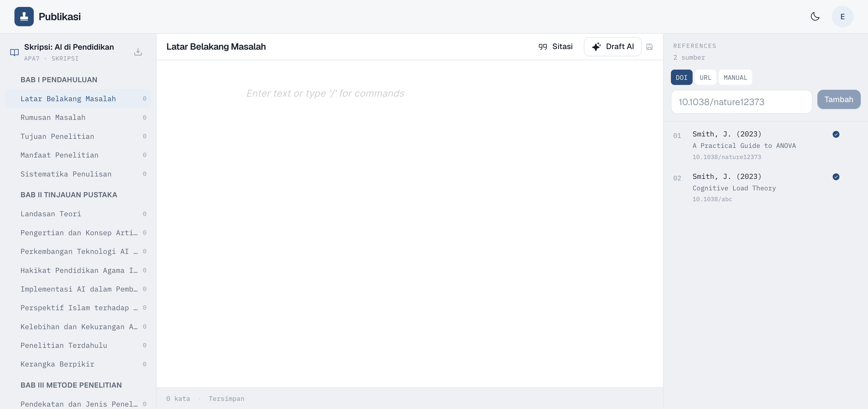Click the BAB III METODE PENELITIAN heading
This screenshot has height=409, width=868.
pos(71,385)
